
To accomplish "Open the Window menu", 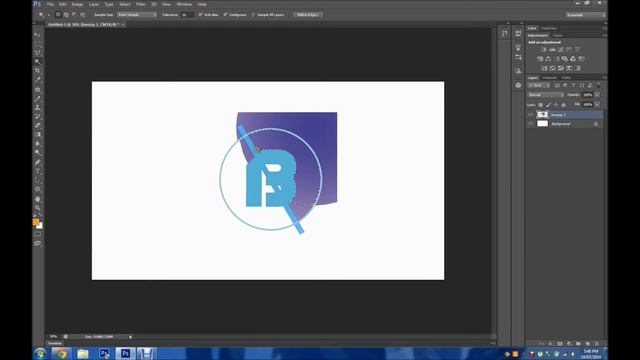I will [x=184, y=4].
